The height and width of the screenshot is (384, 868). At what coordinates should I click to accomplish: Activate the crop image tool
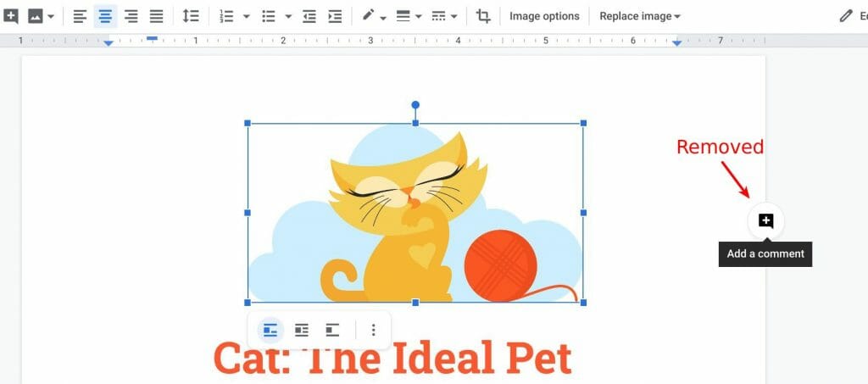483,16
